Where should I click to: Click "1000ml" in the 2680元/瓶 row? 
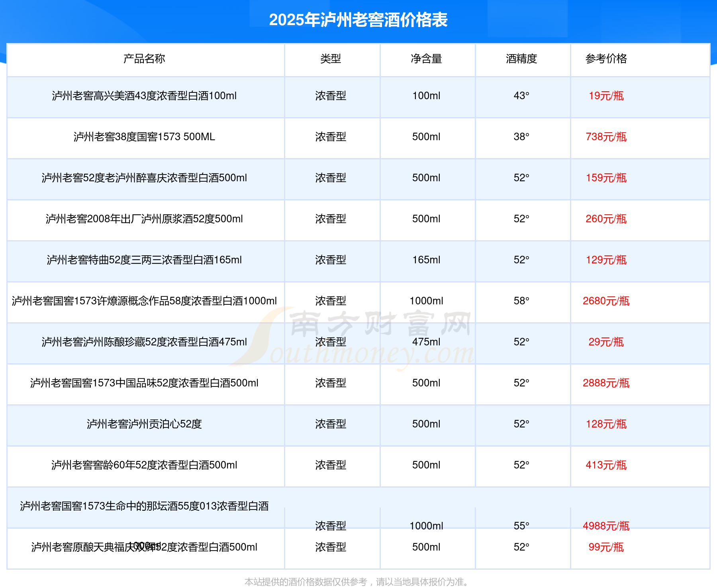[426, 301]
